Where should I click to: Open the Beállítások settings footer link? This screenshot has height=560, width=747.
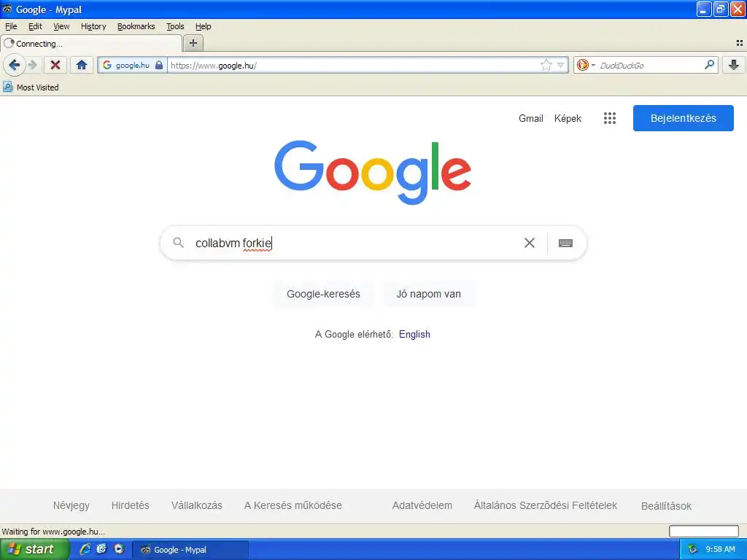point(666,506)
